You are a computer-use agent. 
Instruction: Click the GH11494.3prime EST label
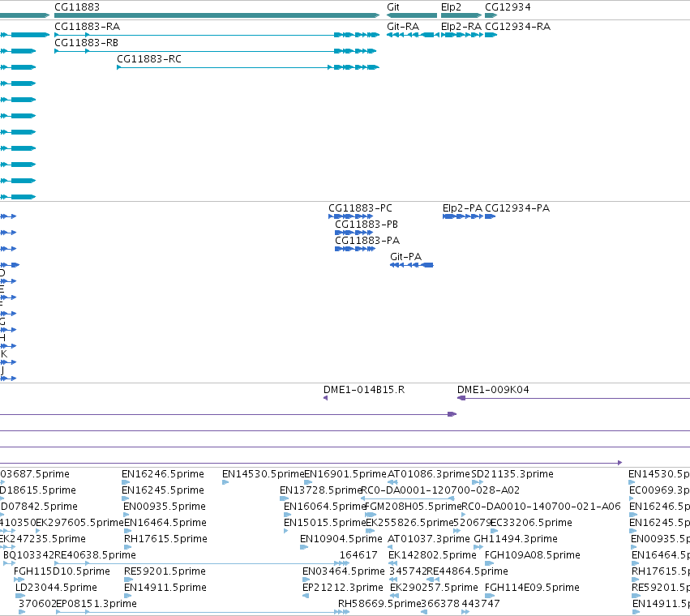pos(516,539)
